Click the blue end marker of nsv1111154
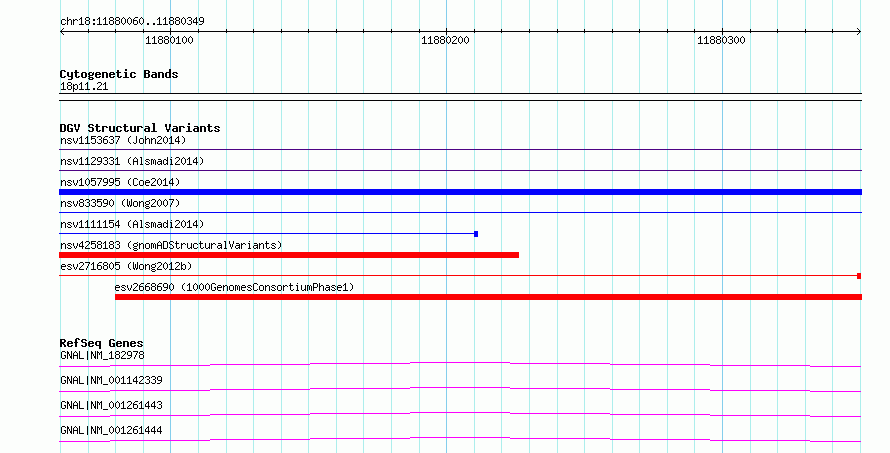The height and width of the screenshot is (453, 890). (476, 234)
